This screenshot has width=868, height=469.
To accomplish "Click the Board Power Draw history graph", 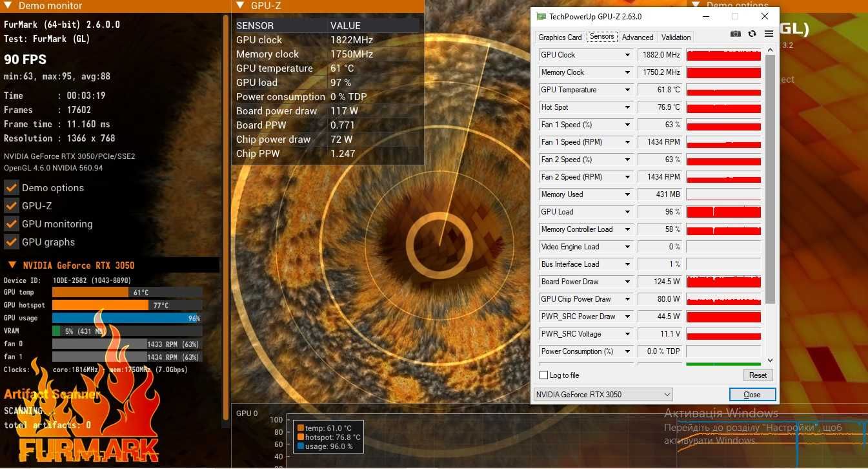I will (x=723, y=282).
